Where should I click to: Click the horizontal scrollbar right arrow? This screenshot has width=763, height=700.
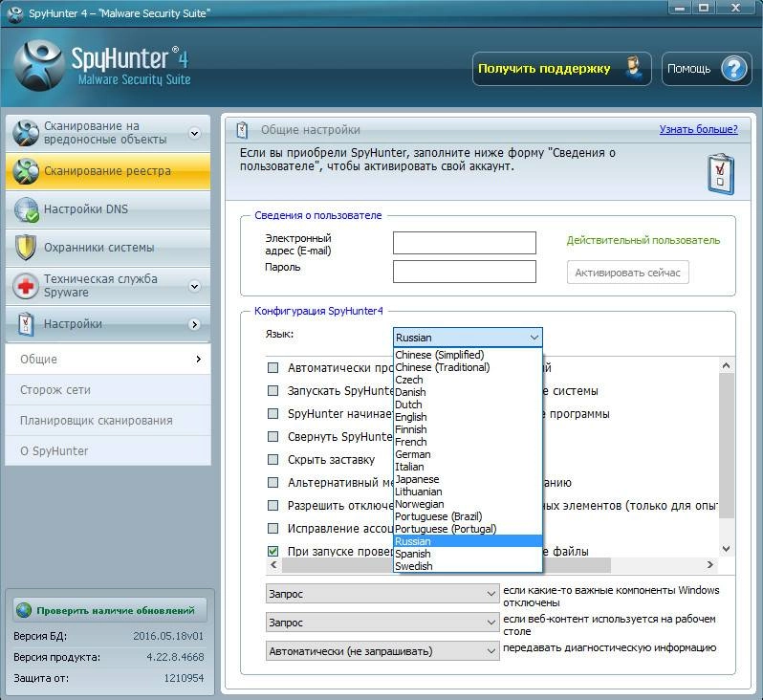(710, 564)
